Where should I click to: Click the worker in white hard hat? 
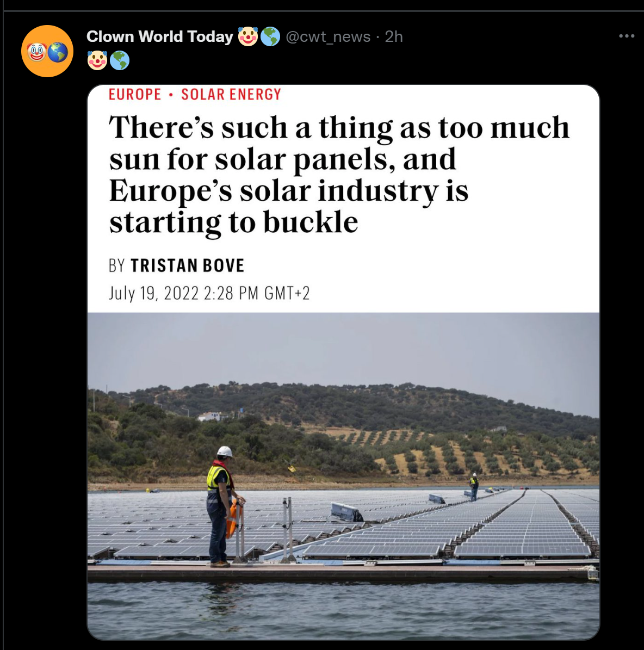[222, 506]
